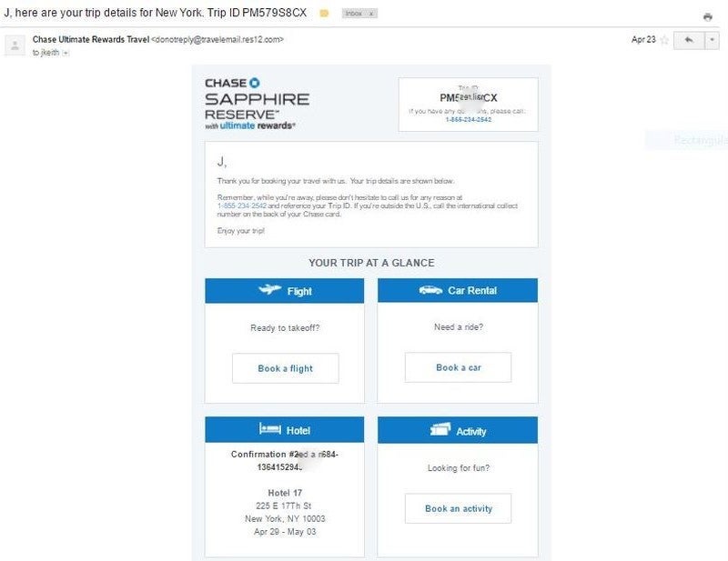The height and width of the screenshot is (561, 728).
Task: Click the bed icon in Hotel header
Action: (269, 429)
